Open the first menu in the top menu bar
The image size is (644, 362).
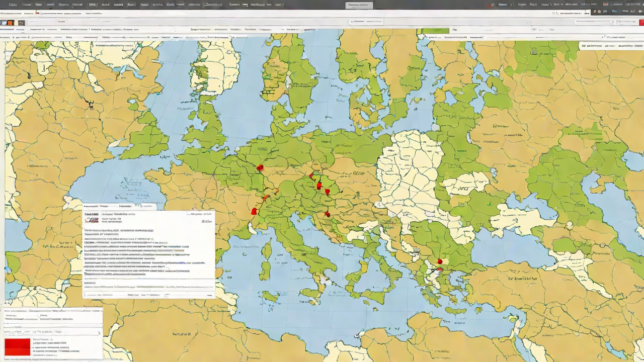(13, 5)
